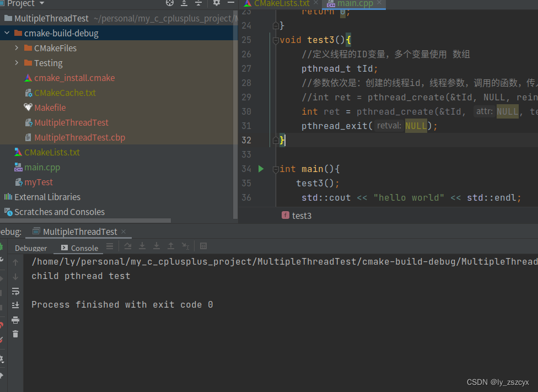538x392 pixels.
Task: Toggle a breakpoint in the gutter at line 30
Action: click(x=274, y=111)
